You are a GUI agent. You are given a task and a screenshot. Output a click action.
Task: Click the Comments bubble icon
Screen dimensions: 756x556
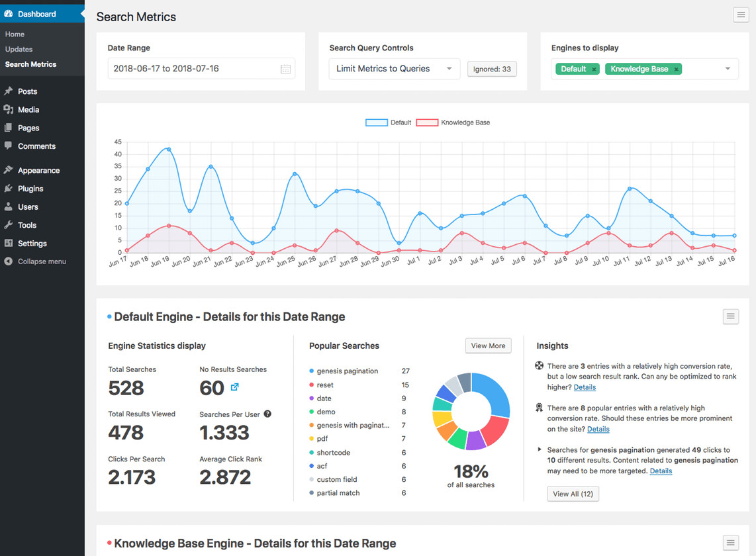[8, 146]
